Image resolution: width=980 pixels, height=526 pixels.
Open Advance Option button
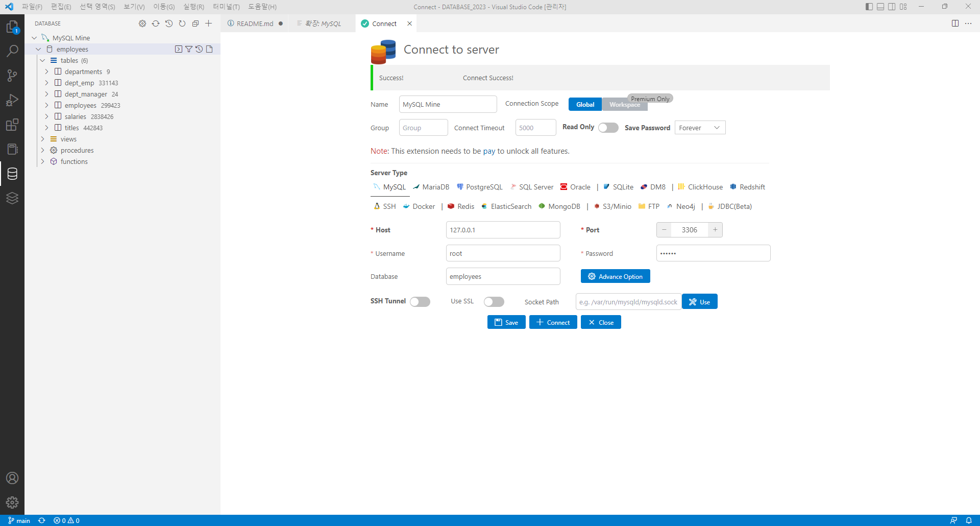point(615,276)
